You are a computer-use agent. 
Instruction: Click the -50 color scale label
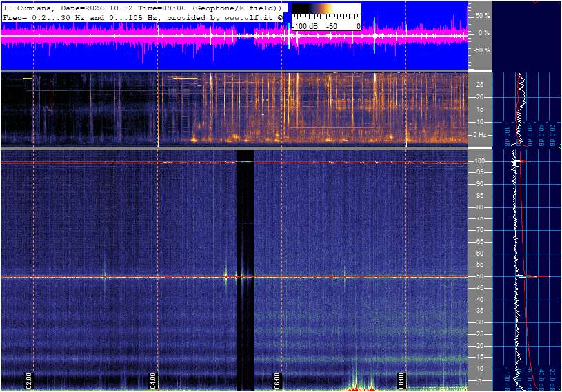click(331, 26)
